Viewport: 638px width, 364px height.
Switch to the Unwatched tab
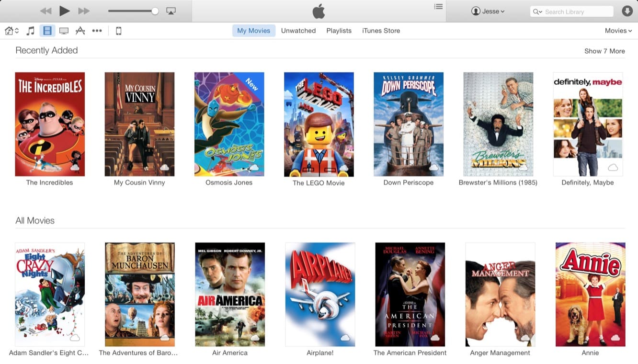[x=298, y=31]
